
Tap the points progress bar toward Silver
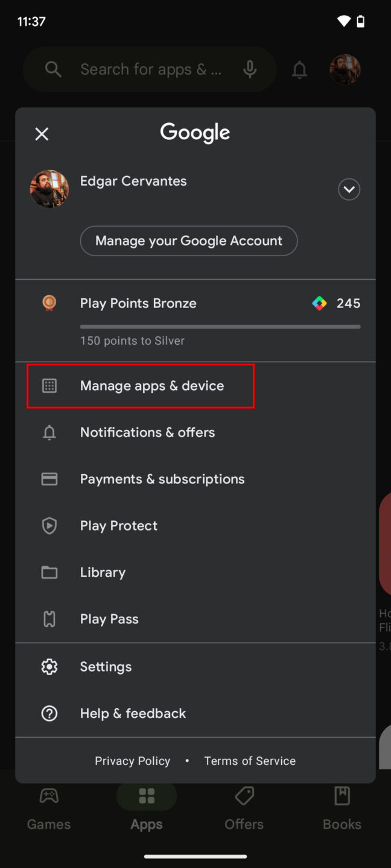pyautogui.click(x=220, y=326)
